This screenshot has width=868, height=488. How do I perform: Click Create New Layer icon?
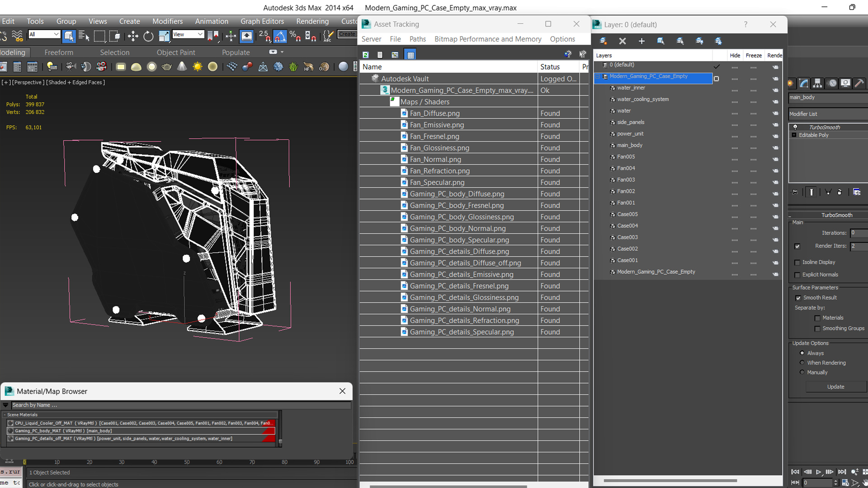point(603,41)
